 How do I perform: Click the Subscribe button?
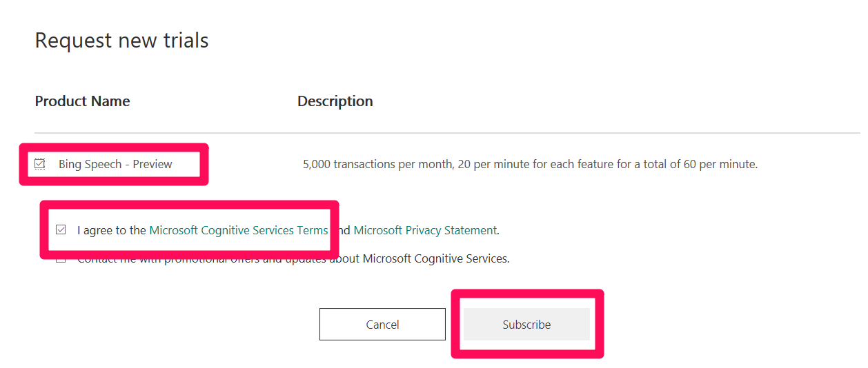(526, 325)
